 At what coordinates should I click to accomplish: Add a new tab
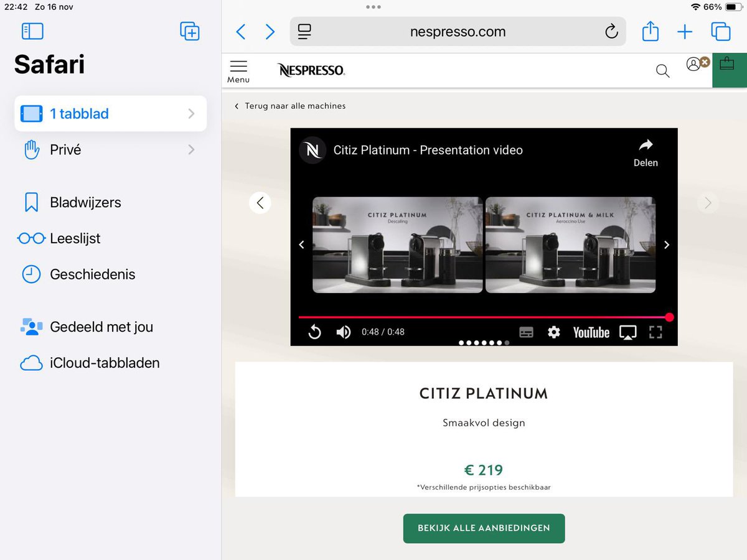pyautogui.click(x=685, y=32)
